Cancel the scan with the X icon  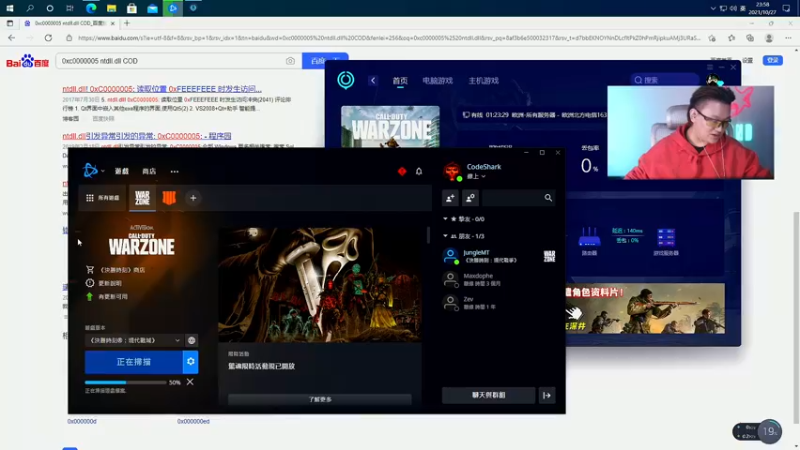coord(190,382)
